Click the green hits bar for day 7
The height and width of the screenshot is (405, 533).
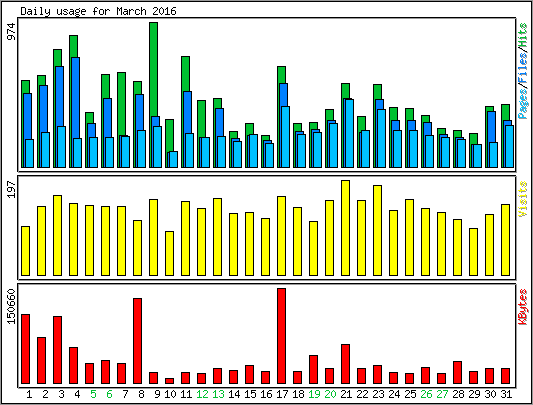click(x=121, y=104)
